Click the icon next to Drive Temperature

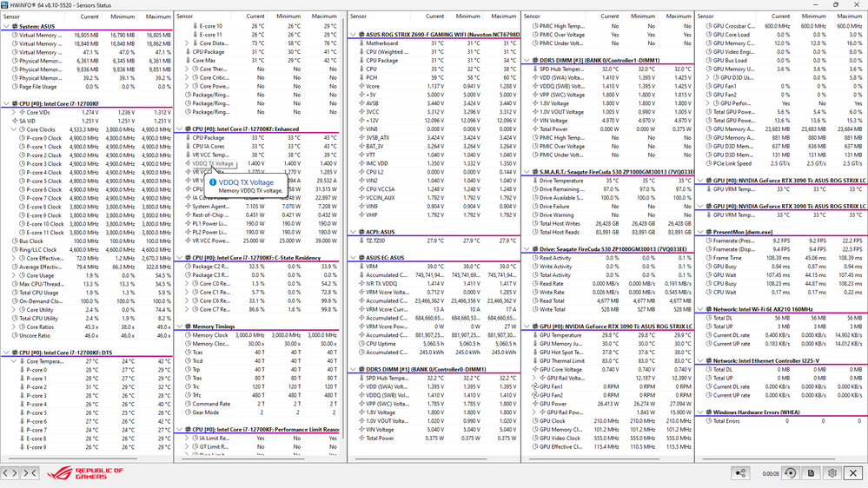[x=535, y=181]
